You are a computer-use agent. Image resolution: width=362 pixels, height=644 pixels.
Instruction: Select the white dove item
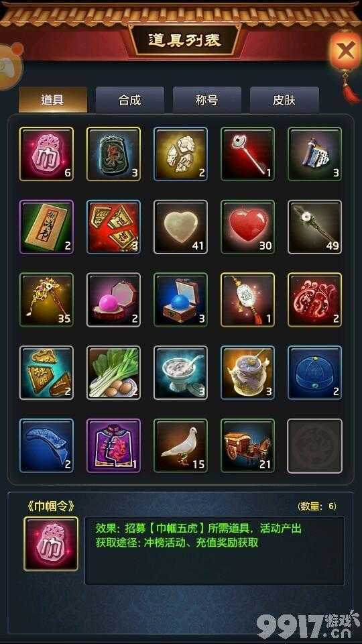tap(180, 445)
